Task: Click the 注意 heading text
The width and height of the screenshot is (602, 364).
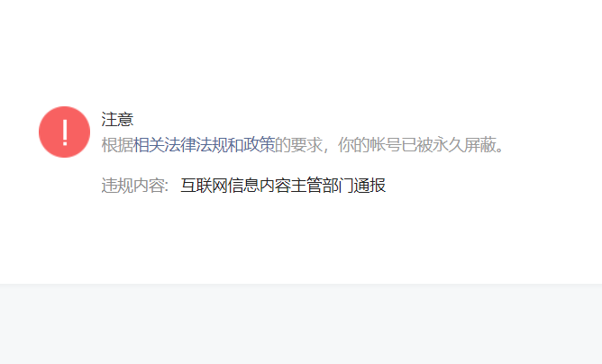Action: [x=117, y=120]
